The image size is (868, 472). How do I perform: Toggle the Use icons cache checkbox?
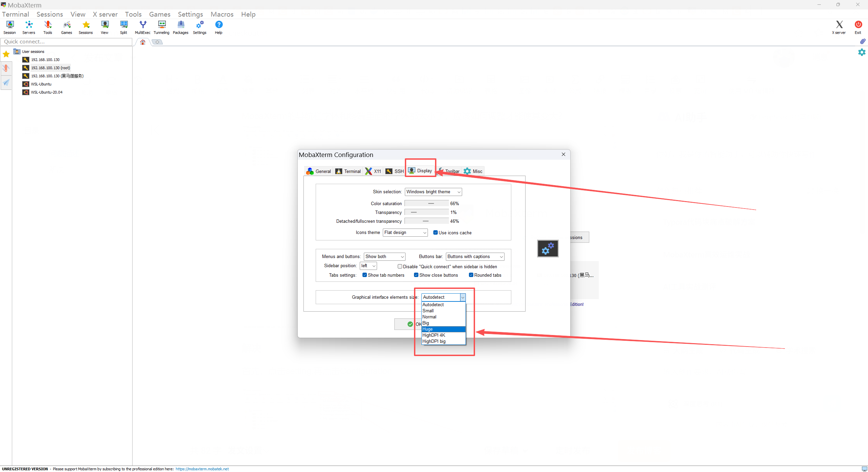click(435, 233)
